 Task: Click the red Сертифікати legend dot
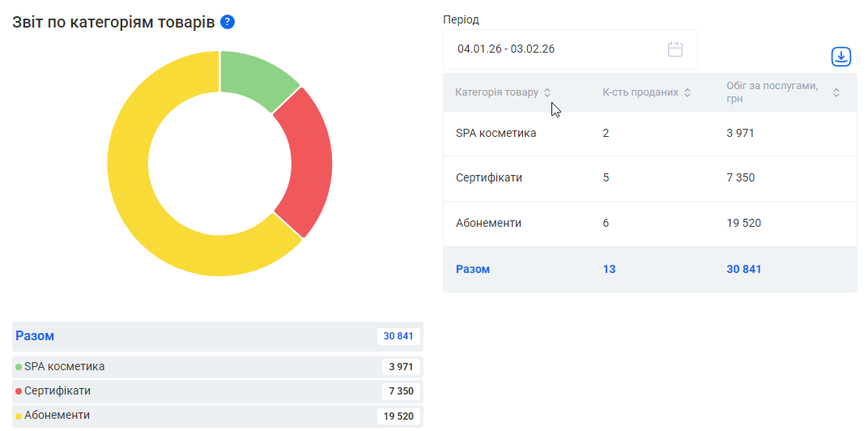(19, 391)
